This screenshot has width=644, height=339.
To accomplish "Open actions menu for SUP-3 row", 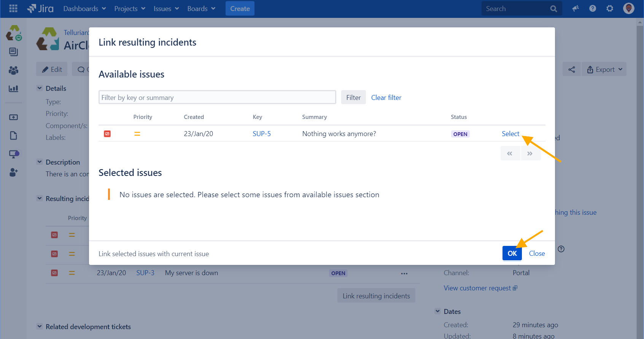I will click(x=404, y=273).
